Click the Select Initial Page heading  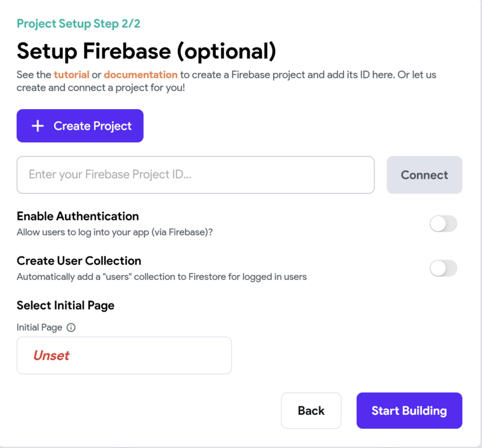pos(66,305)
